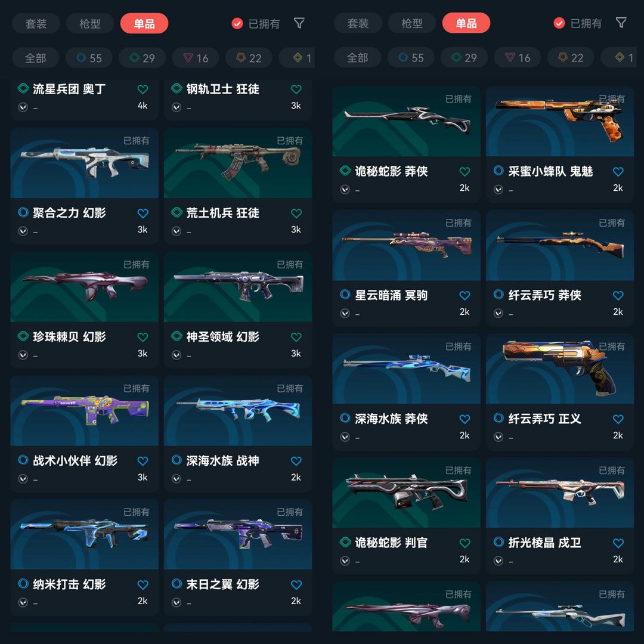
Task: Open filter funnel icon in left panel
Action: coord(299,23)
